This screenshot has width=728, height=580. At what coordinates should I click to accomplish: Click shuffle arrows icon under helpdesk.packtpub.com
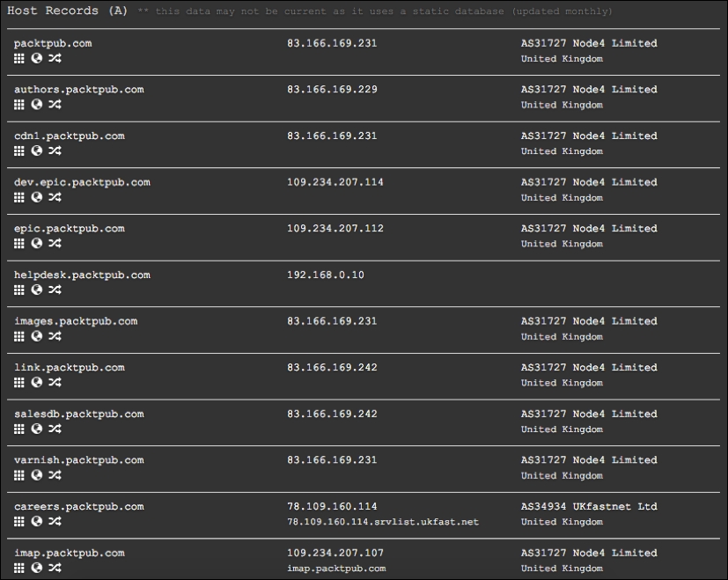click(x=55, y=290)
